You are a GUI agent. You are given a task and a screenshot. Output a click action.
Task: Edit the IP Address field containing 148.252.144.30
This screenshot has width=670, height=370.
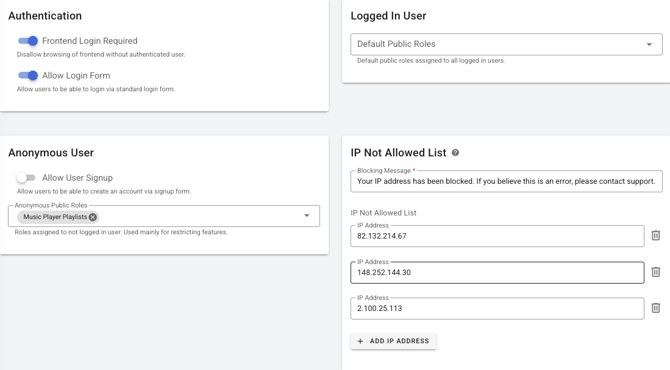click(x=497, y=272)
